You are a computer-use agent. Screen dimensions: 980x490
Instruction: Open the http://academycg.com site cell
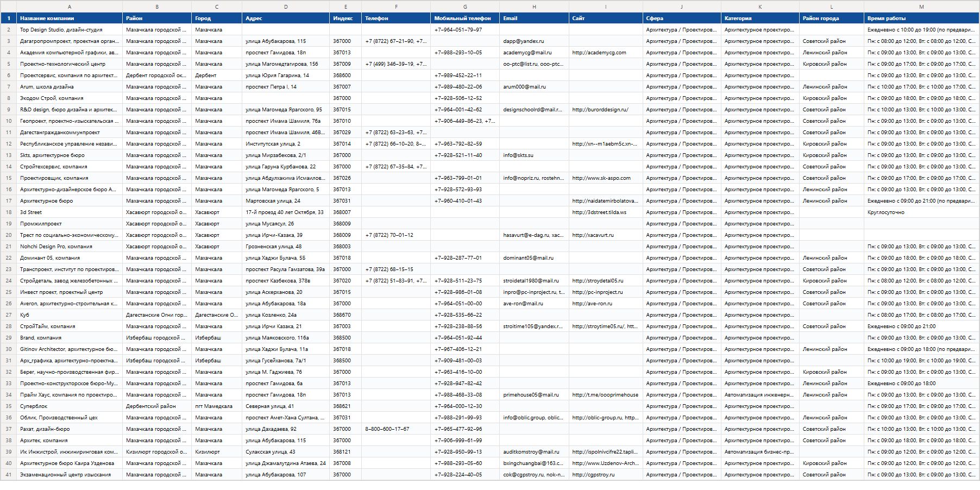pos(606,53)
